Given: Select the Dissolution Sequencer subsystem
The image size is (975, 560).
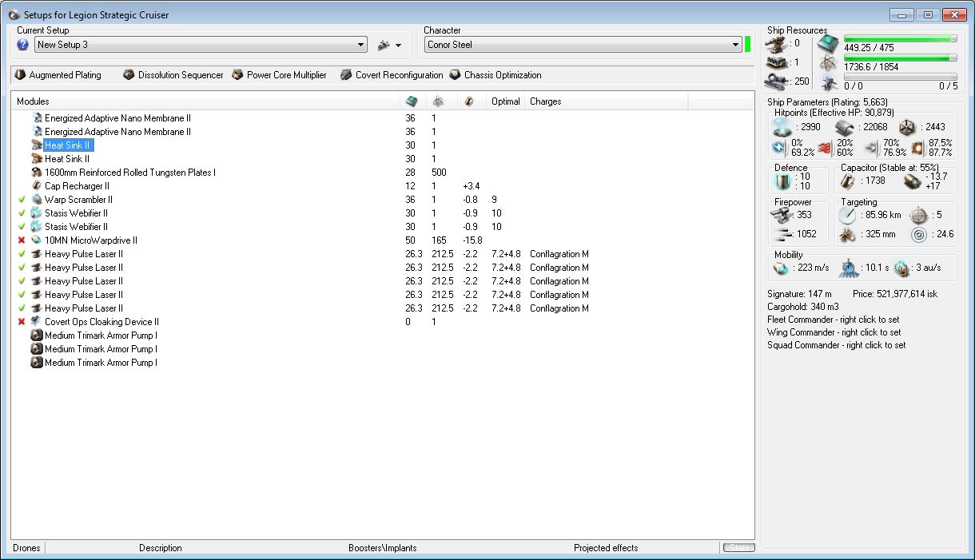Looking at the screenshot, I should [x=173, y=75].
